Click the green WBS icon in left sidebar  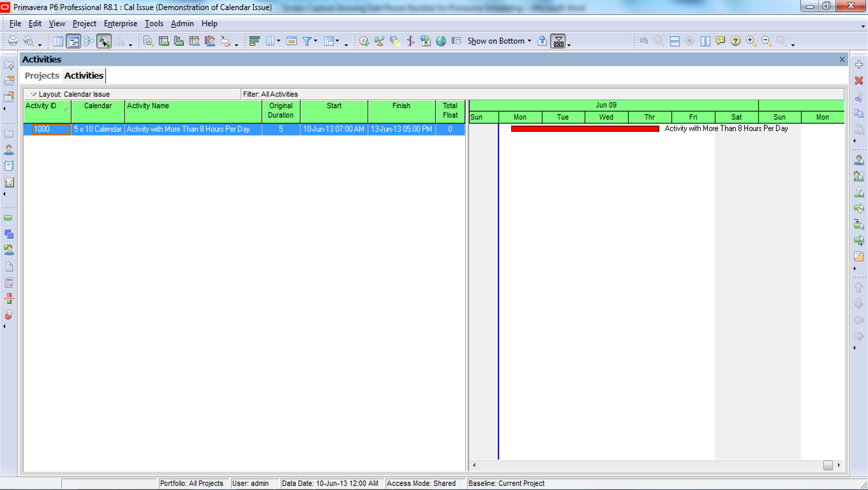(8, 218)
